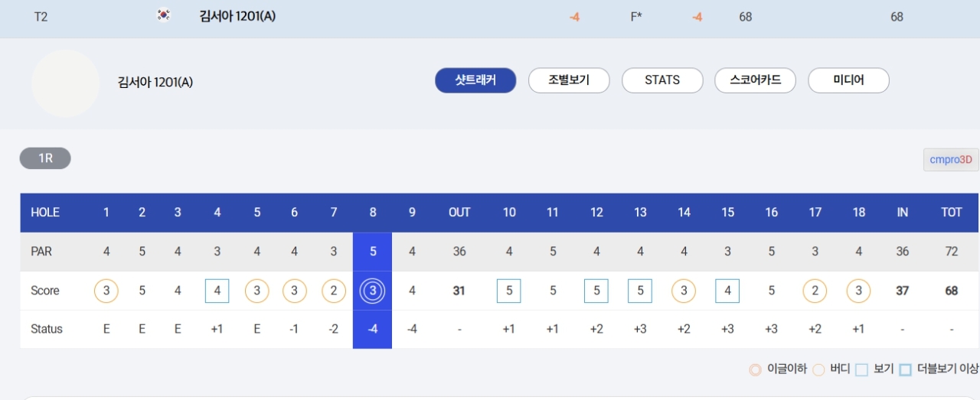Select the bogey score on hole 4
Screen dimensions: 980x400
217,291
